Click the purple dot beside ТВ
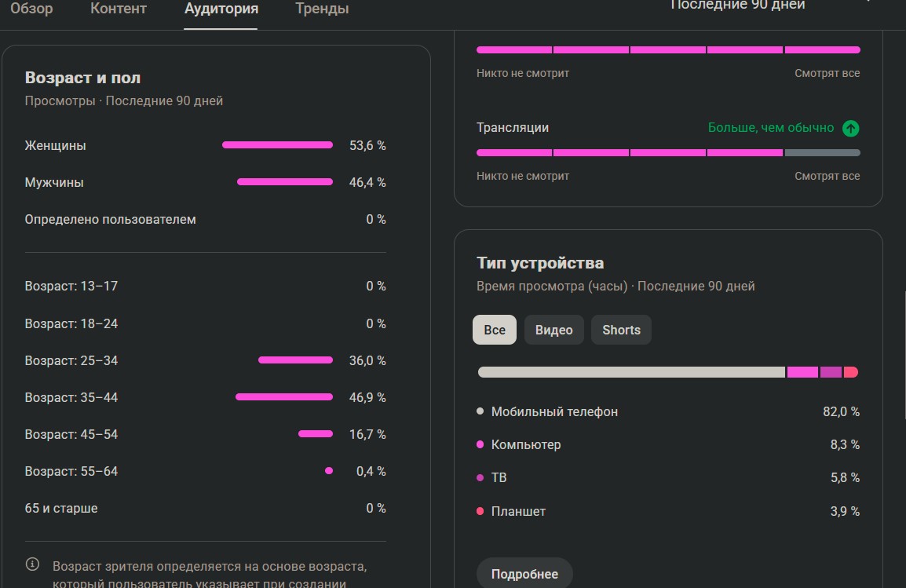 click(480, 477)
